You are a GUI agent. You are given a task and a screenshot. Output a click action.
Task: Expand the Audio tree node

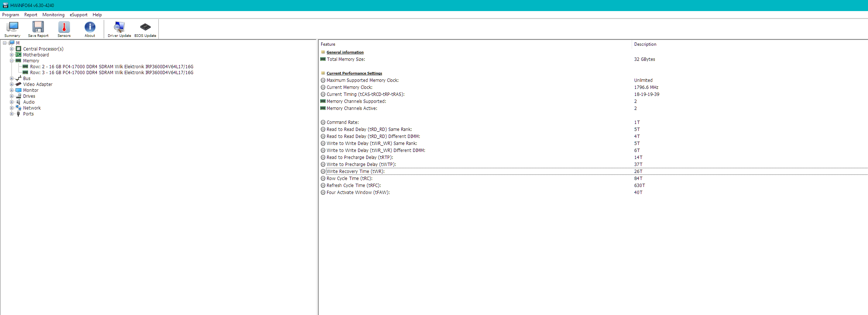pyautogui.click(x=12, y=102)
